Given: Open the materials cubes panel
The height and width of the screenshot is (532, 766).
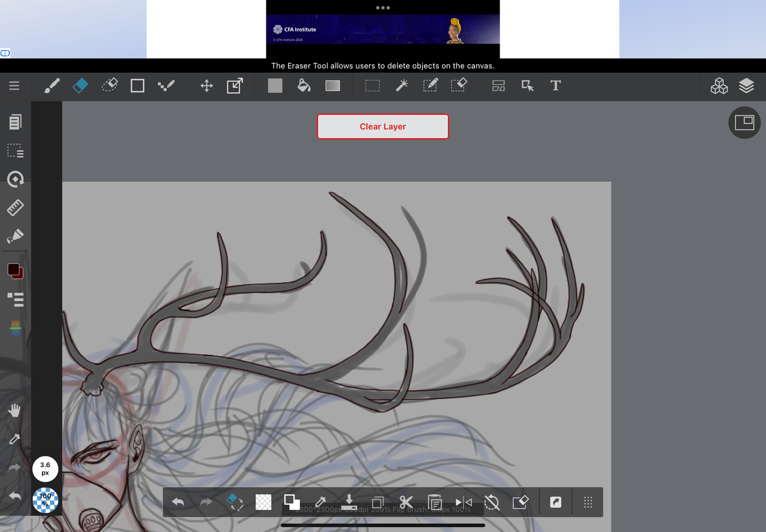Looking at the screenshot, I should 719,86.
